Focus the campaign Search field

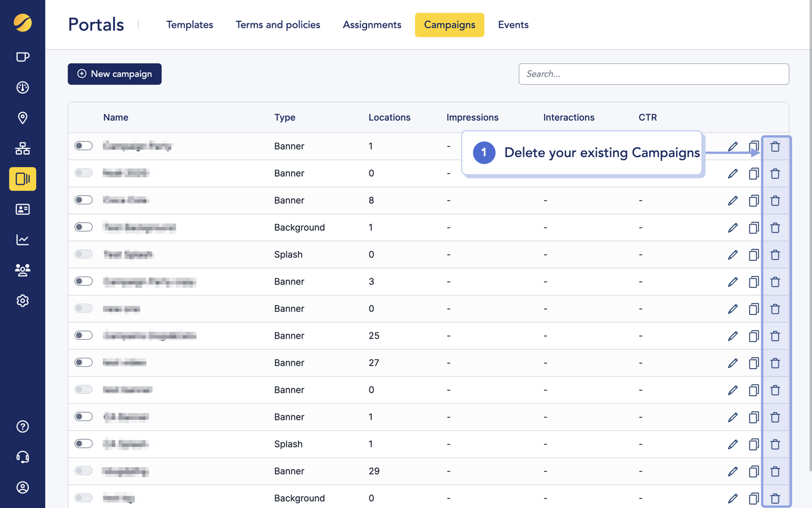[654, 74]
